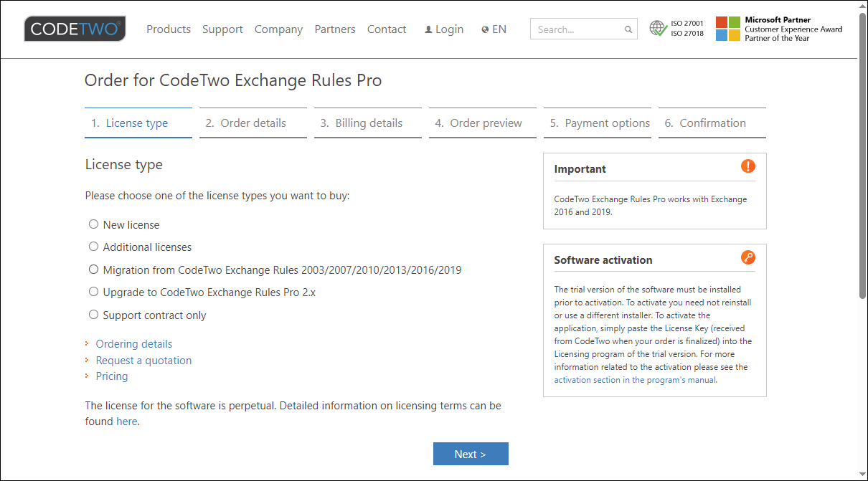Click the Login person icon

[428, 29]
